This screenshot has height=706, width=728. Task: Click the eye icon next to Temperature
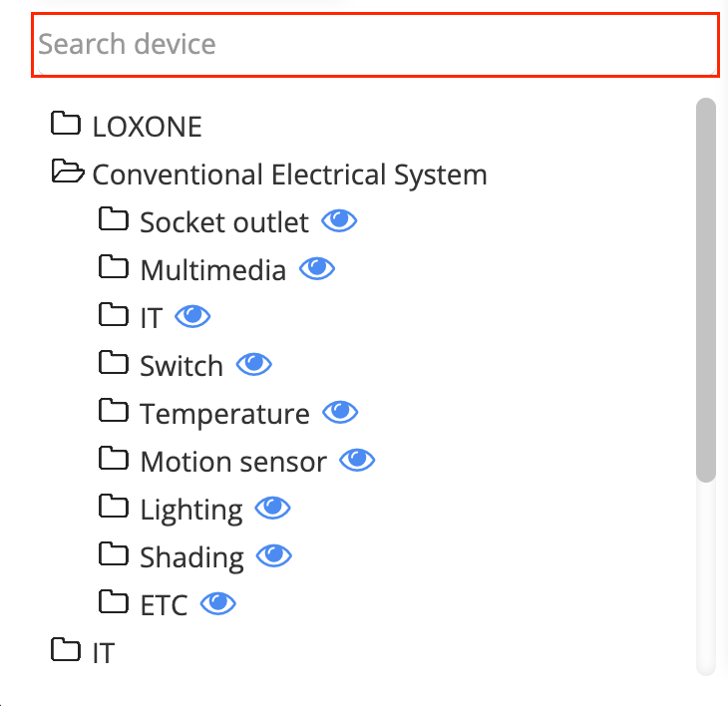(x=340, y=412)
